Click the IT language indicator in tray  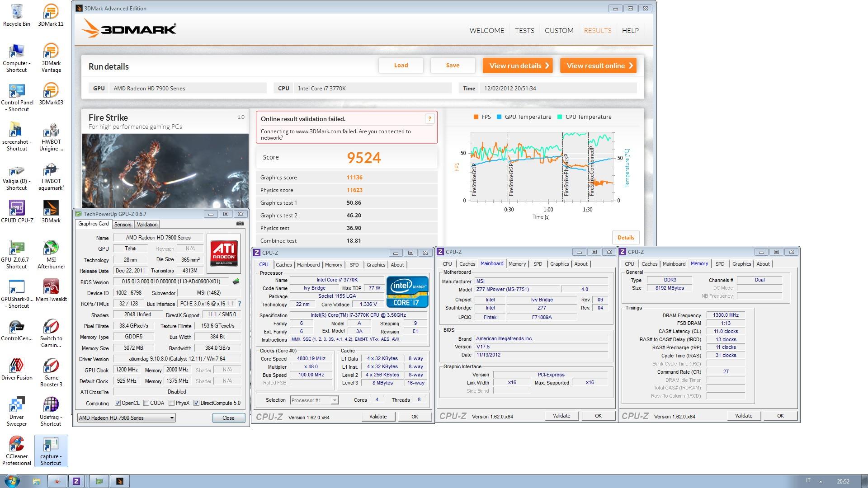808,480
